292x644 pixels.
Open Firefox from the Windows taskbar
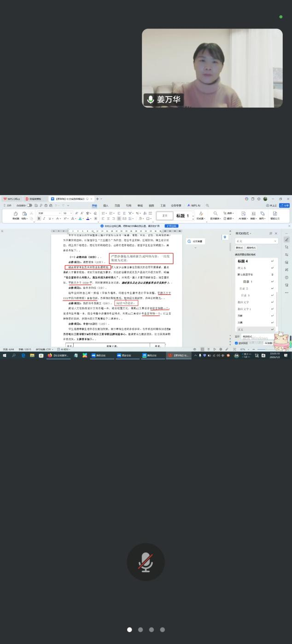(x=50, y=355)
